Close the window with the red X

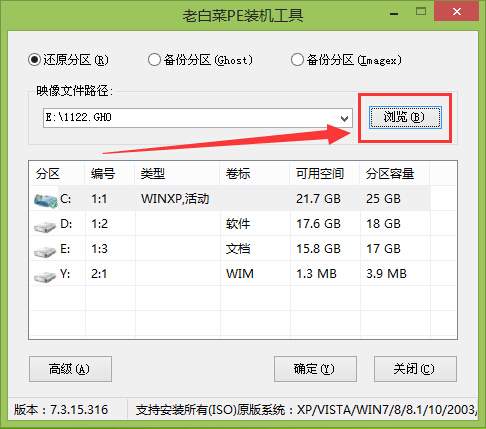(x=457, y=11)
